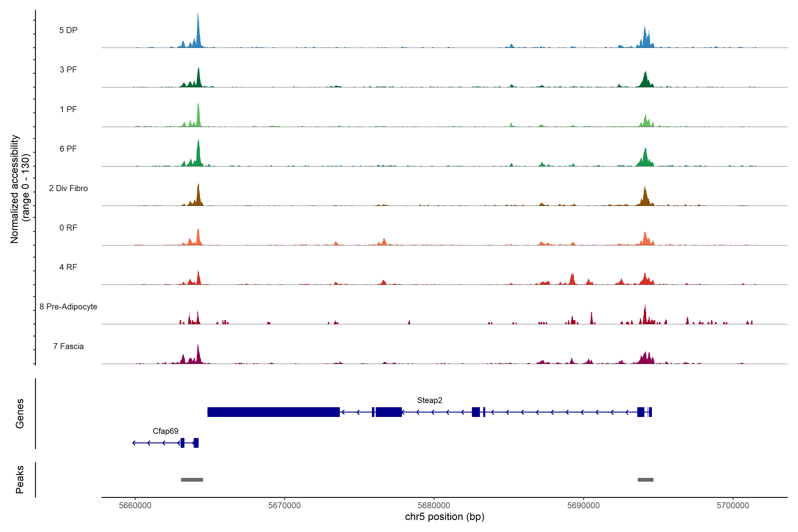This screenshot has height=532, width=798.
Task: Click the large Steap2 exon block
Action: coord(274,412)
